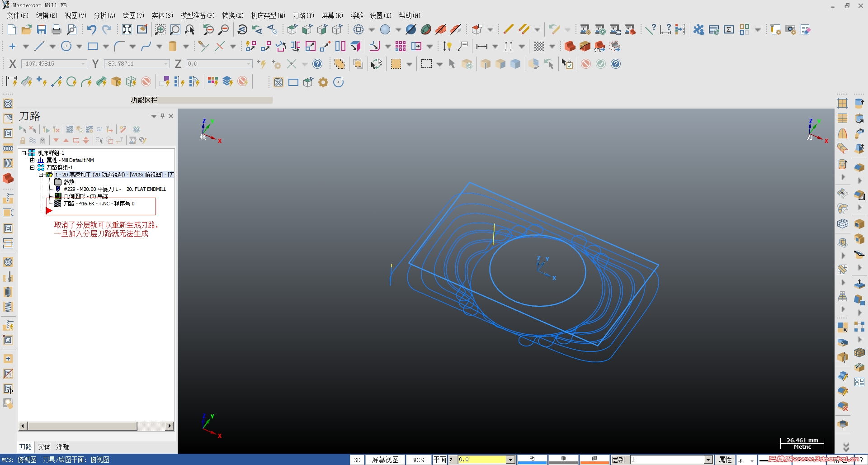868x465 pixels.
Task: Select the Fillet tool
Action: point(119,46)
